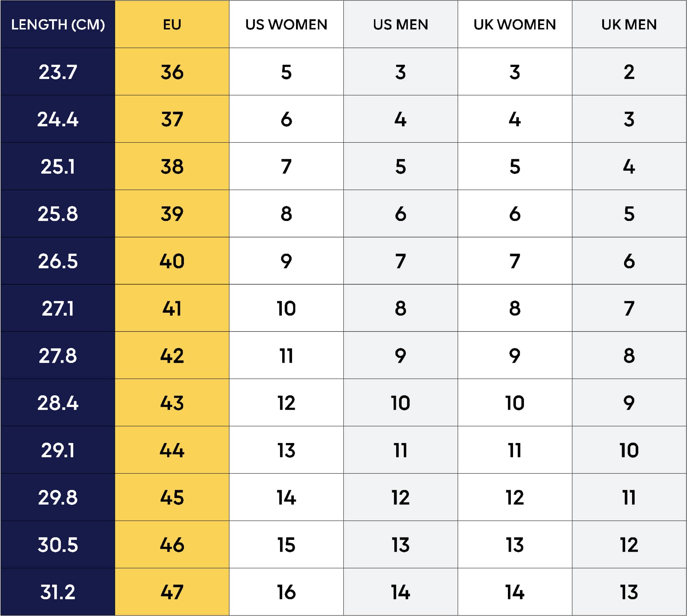Screen dimensions: 687x616
Task: Click the LENGTH (CM) column header
Action: click(58, 24)
